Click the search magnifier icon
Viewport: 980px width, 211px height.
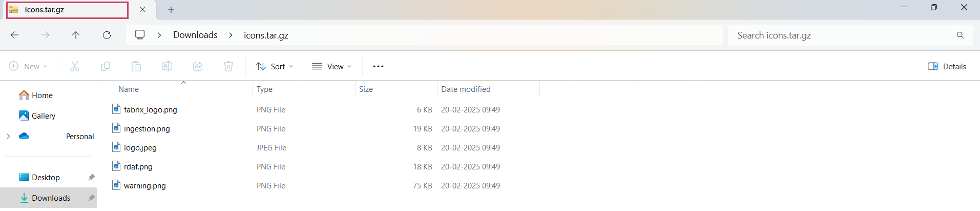click(960, 35)
